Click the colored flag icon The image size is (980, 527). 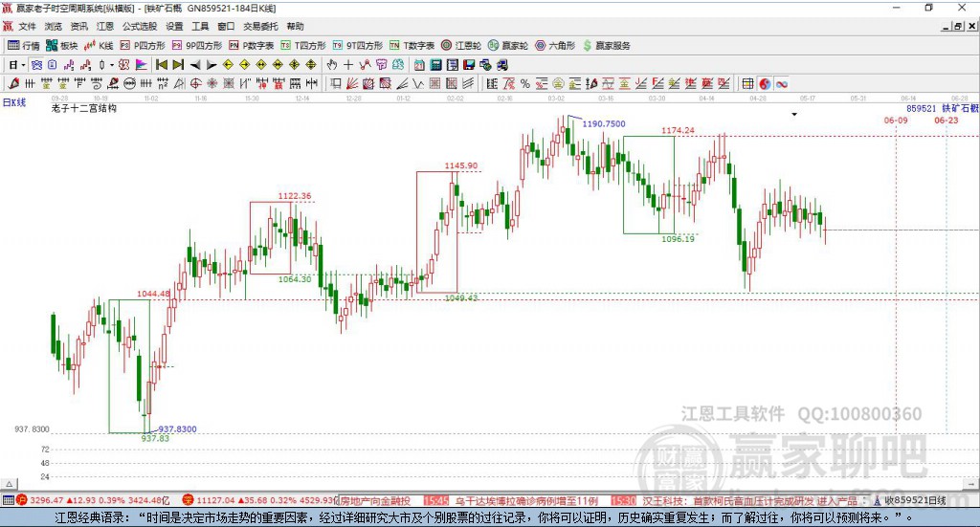(x=142, y=64)
